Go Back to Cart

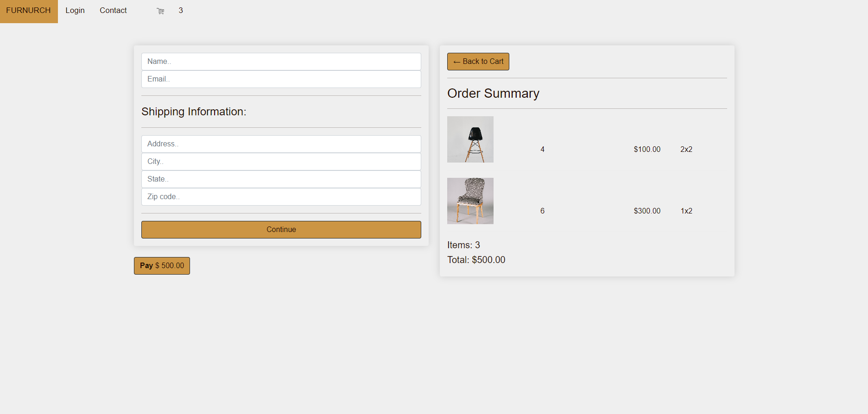click(478, 62)
